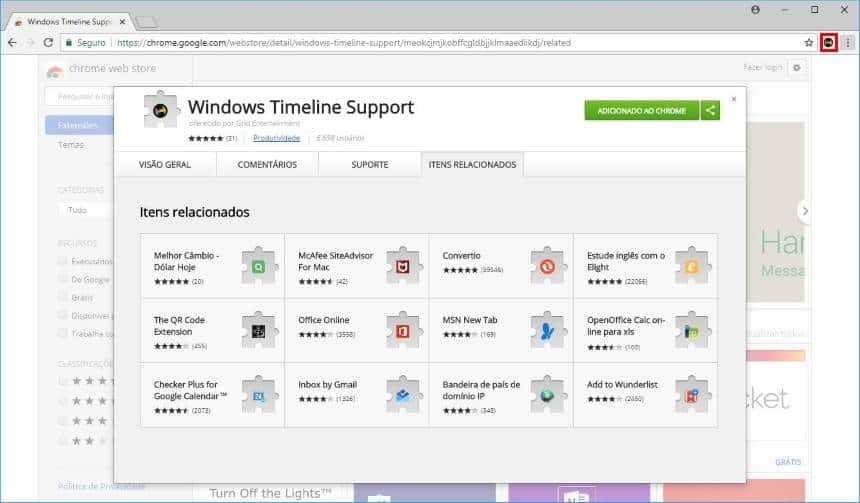Image resolution: width=860 pixels, height=503 pixels.
Task: Select the Itens Relacionados tab
Action: [472, 165]
